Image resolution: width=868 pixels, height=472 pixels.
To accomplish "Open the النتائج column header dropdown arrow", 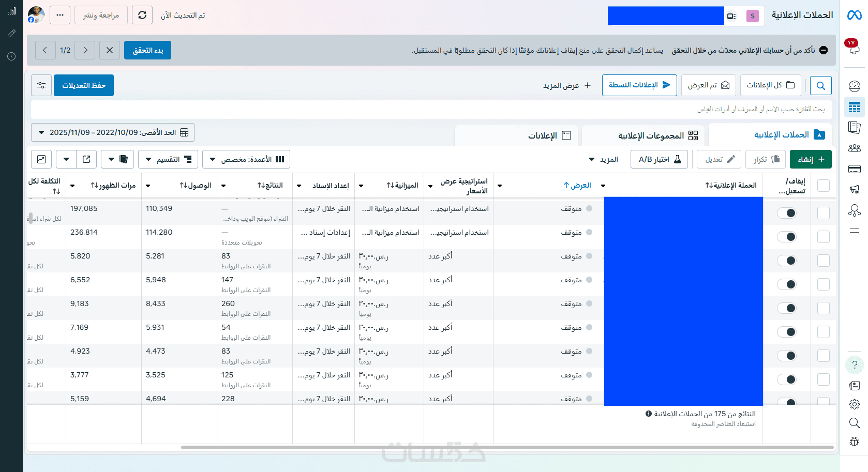I will click(223, 186).
